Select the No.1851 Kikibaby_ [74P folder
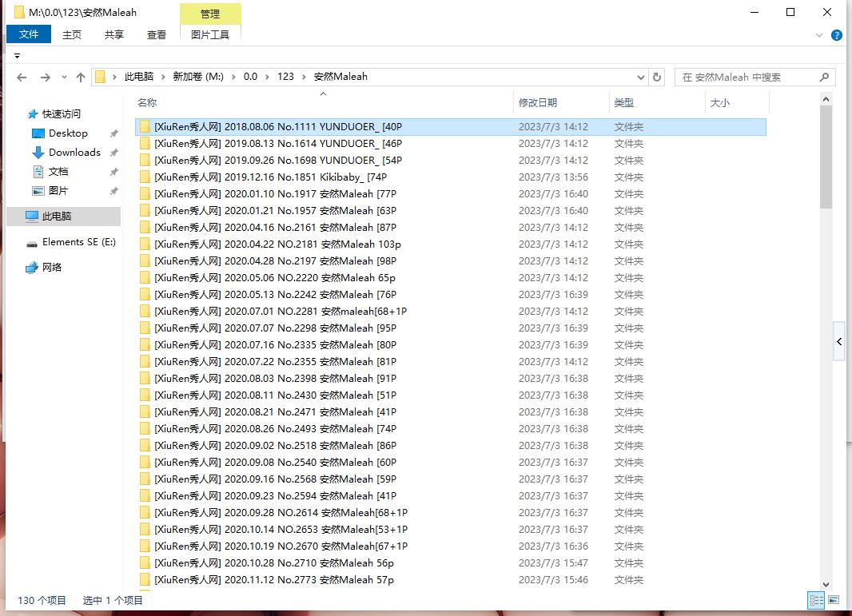This screenshot has height=616, width=852. point(451,177)
